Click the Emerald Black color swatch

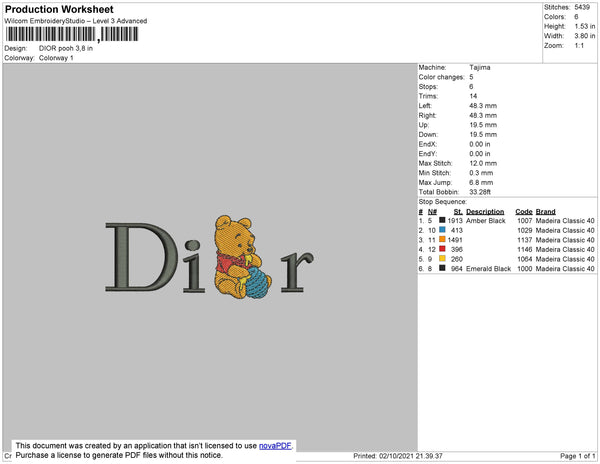click(x=442, y=268)
